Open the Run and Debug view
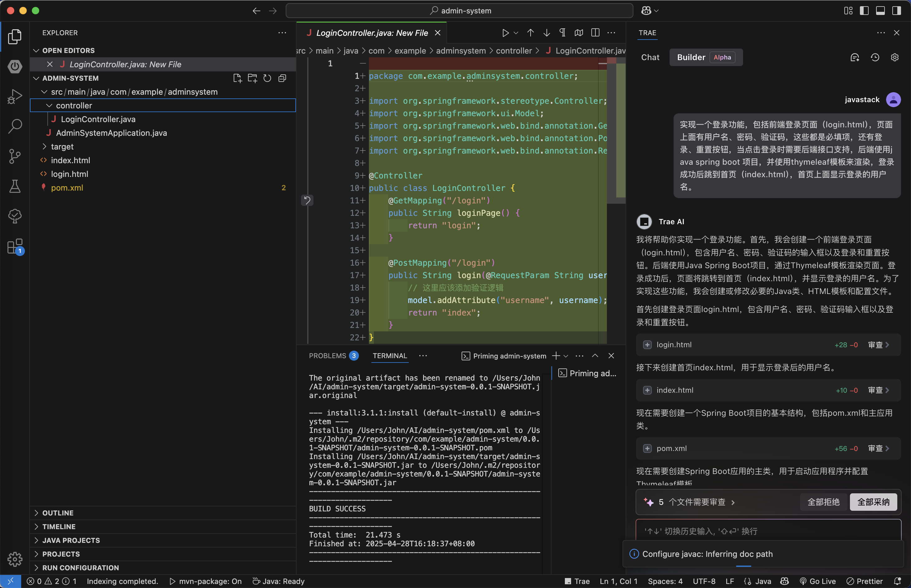This screenshot has height=588, width=911. coord(15,96)
